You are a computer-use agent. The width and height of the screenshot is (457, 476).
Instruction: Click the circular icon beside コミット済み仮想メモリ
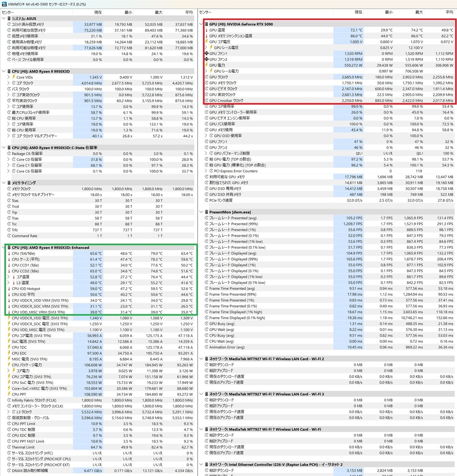[9, 25]
